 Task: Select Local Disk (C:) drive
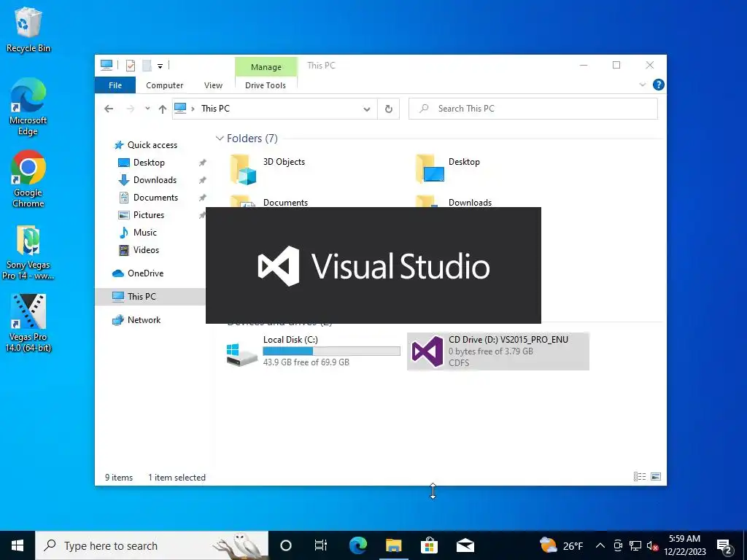[x=312, y=351]
